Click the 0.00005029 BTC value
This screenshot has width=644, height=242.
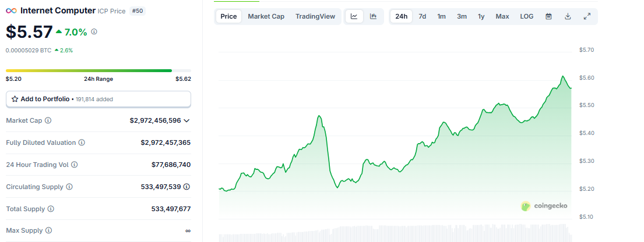(x=29, y=51)
